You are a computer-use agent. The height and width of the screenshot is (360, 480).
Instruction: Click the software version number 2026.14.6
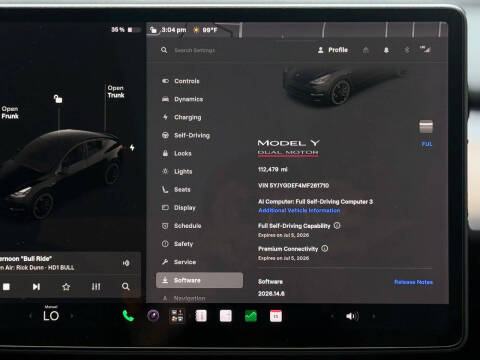coord(271,294)
